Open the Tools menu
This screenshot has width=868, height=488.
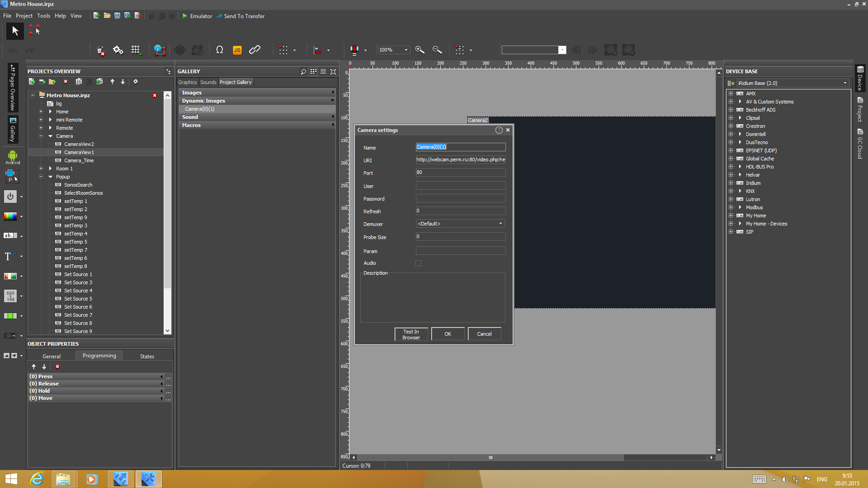tap(43, 16)
